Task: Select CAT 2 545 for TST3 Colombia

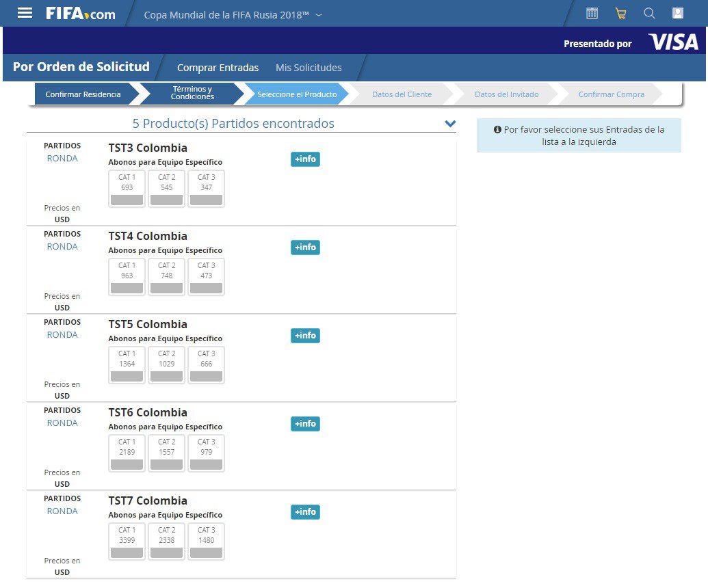Action: tap(167, 189)
